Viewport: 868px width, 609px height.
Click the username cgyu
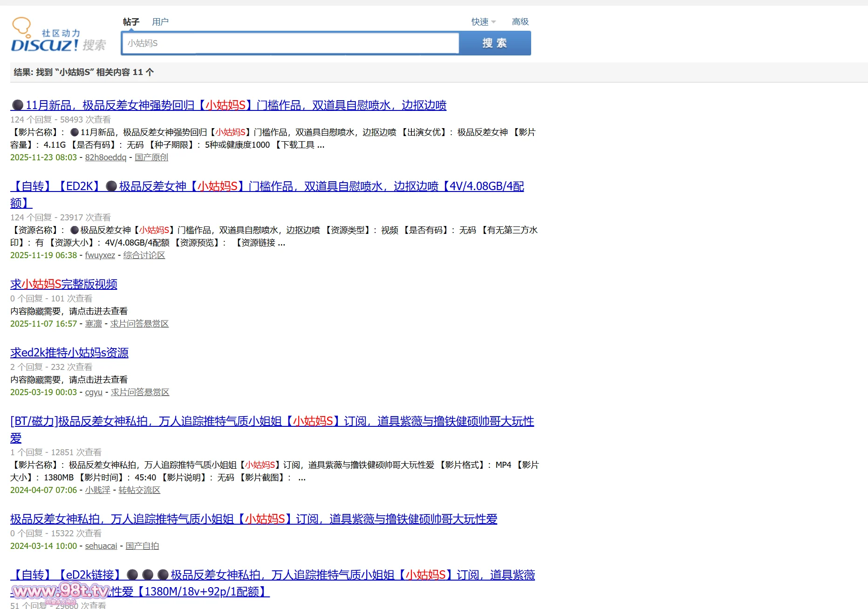(x=93, y=392)
